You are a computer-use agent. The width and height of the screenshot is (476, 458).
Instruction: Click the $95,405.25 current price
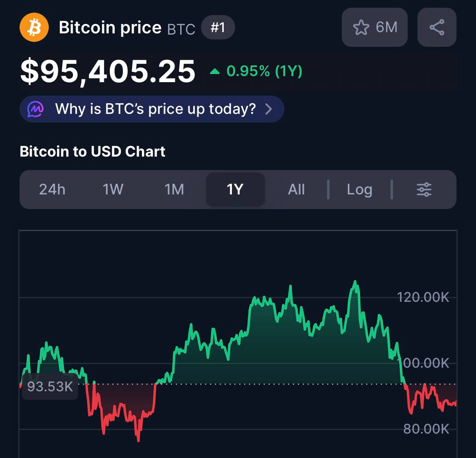coord(108,72)
